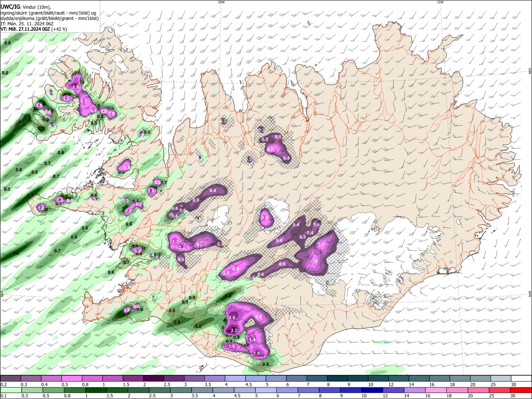532x399 pixels.
Task: Select the bright red rain swatch above 30
Action: (521, 390)
